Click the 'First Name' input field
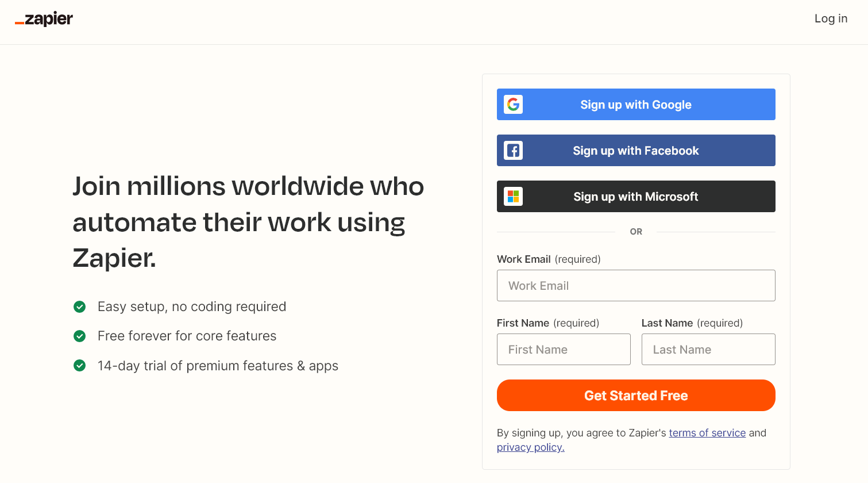 [x=564, y=349]
